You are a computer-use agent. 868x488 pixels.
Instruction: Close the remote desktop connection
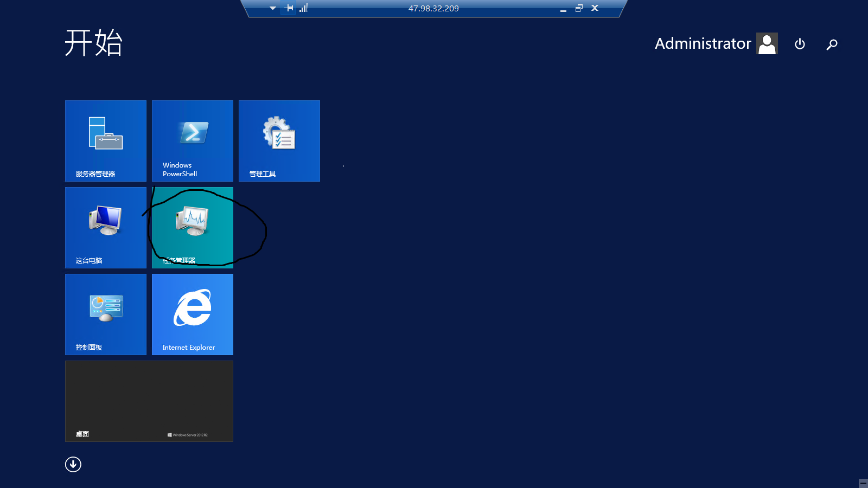click(595, 8)
